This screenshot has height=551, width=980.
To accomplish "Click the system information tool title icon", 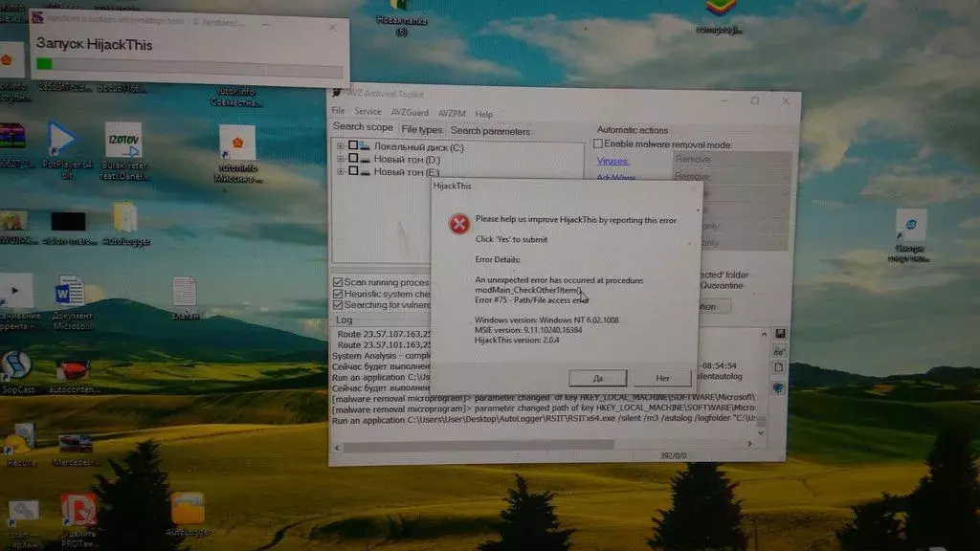I will click(x=38, y=17).
